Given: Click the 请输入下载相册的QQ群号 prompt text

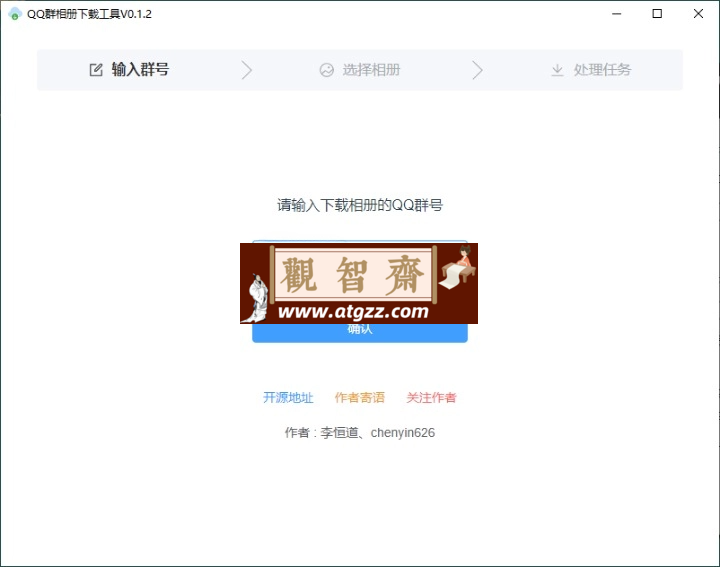Looking at the screenshot, I should [x=360, y=205].
